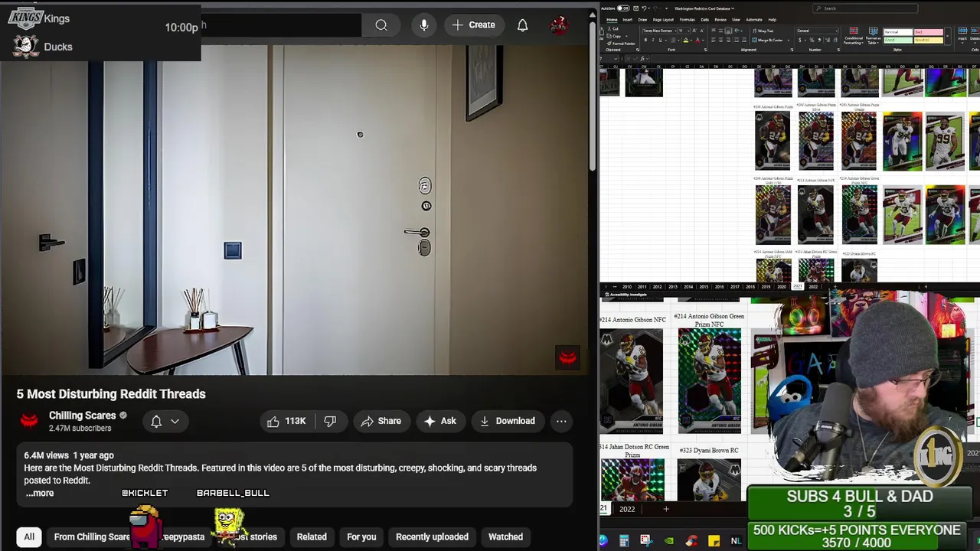Open Excel Insert ribbon tab
The width and height of the screenshot is (980, 551).
coord(627,20)
